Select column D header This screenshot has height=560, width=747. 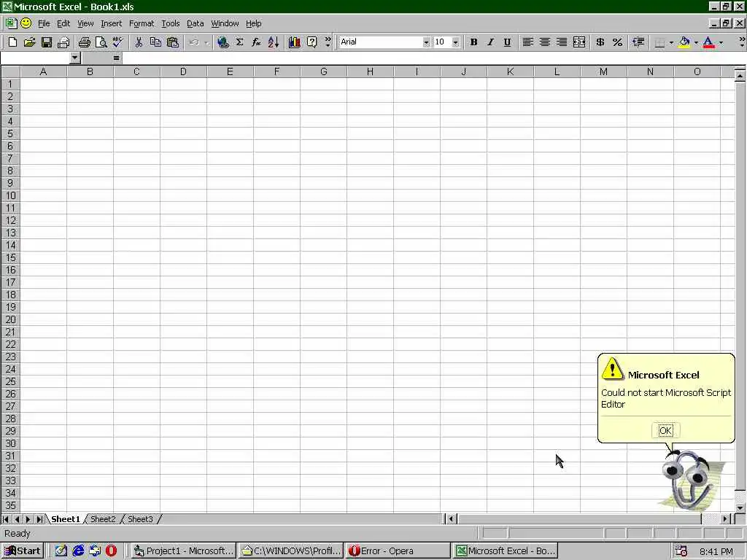click(x=183, y=71)
